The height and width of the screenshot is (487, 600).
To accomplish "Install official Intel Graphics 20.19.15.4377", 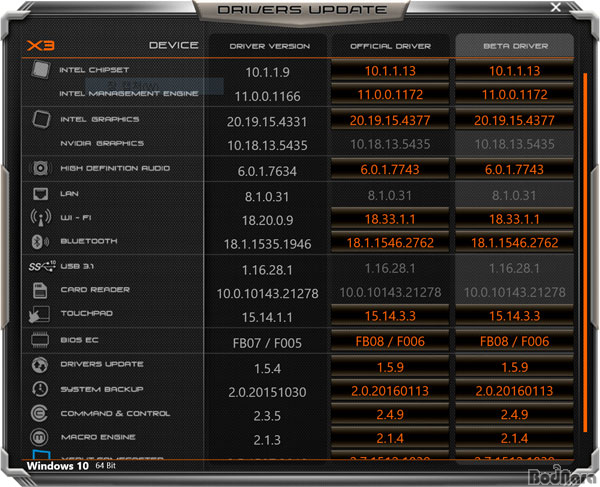I will pyautogui.click(x=390, y=120).
